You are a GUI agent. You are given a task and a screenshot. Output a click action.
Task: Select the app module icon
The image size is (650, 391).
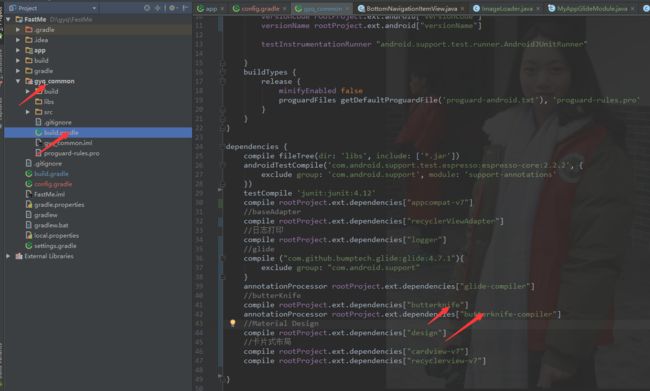click(29, 50)
